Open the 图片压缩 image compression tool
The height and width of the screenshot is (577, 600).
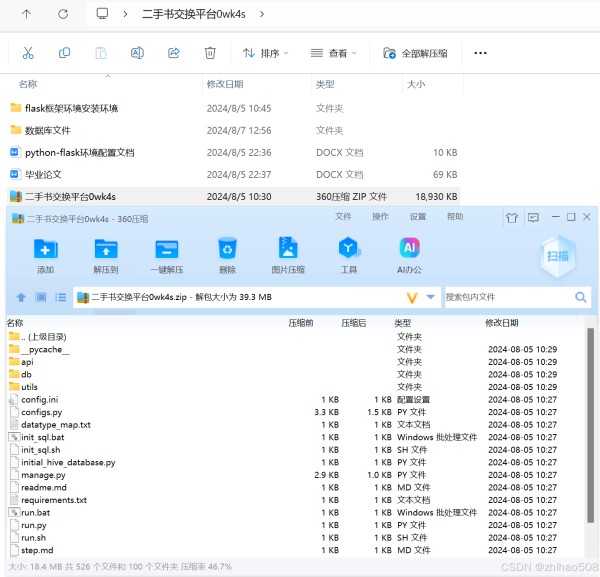[288, 252]
